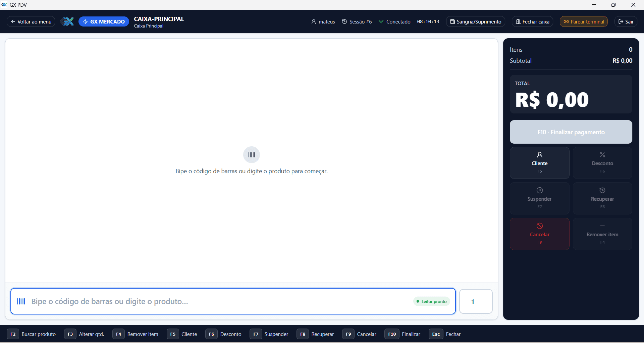Click the user icon next to mateus

tap(314, 21)
